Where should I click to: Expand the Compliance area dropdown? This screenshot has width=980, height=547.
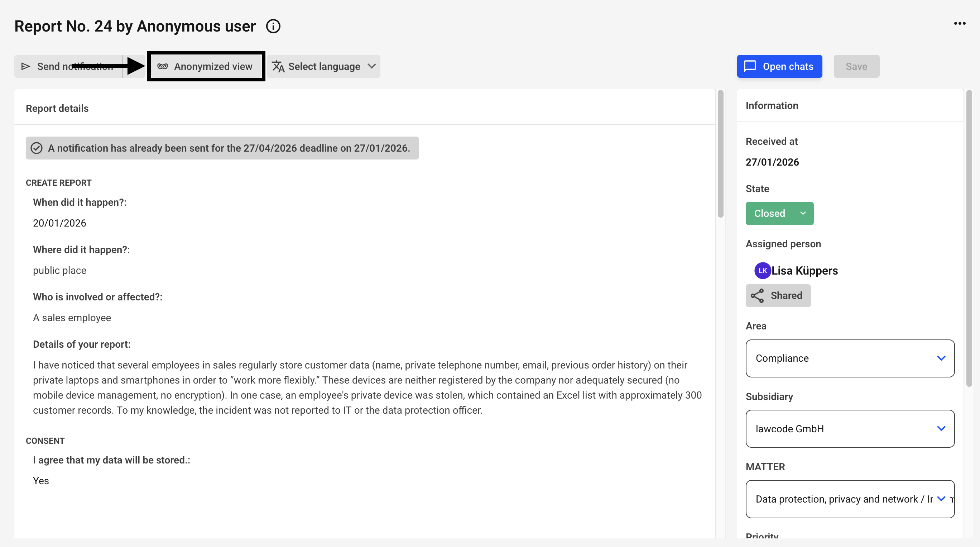[850, 358]
